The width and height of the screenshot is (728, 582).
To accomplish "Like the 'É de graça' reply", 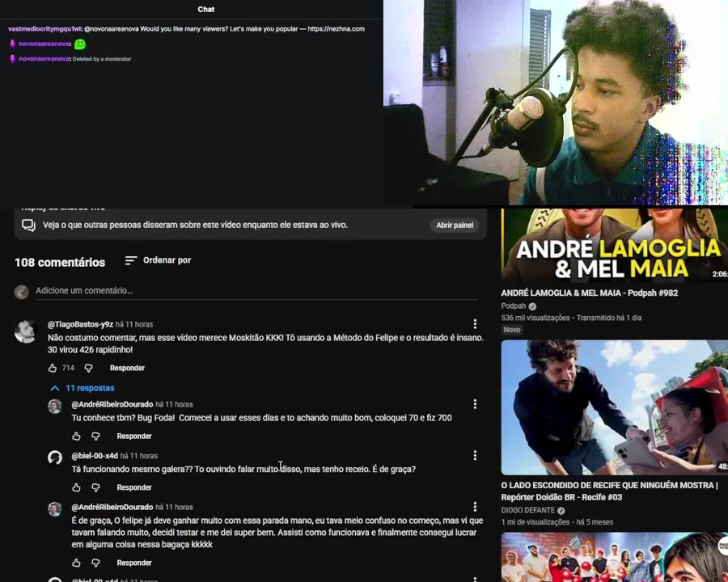I will pyautogui.click(x=77, y=563).
